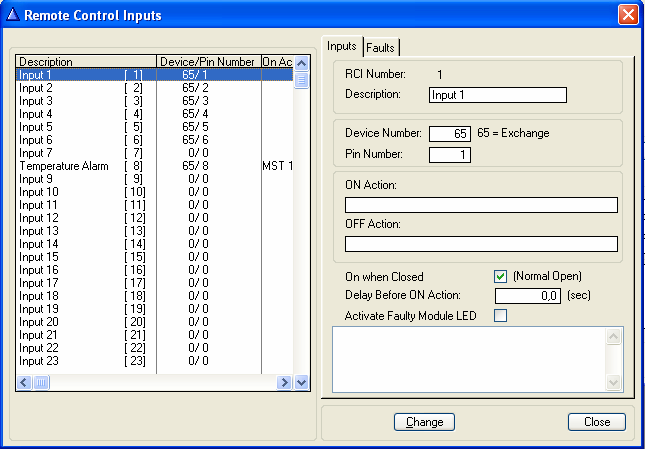
Task: Switch to the Faults tab
Action: point(380,47)
